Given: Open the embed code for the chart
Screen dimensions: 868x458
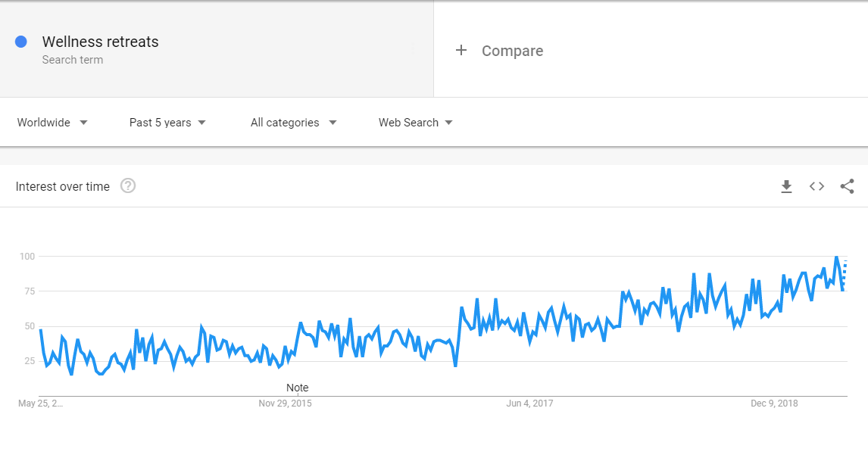Looking at the screenshot, I should click(x=816, y=186).
